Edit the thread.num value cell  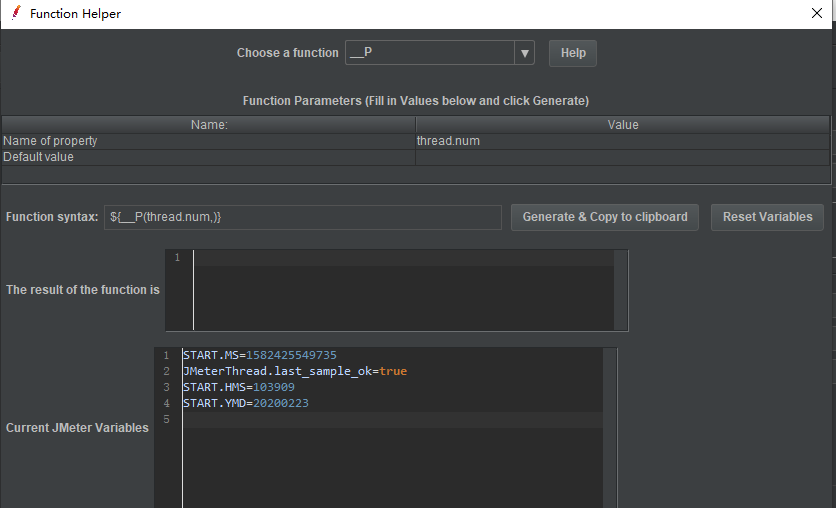click(622, 141)
